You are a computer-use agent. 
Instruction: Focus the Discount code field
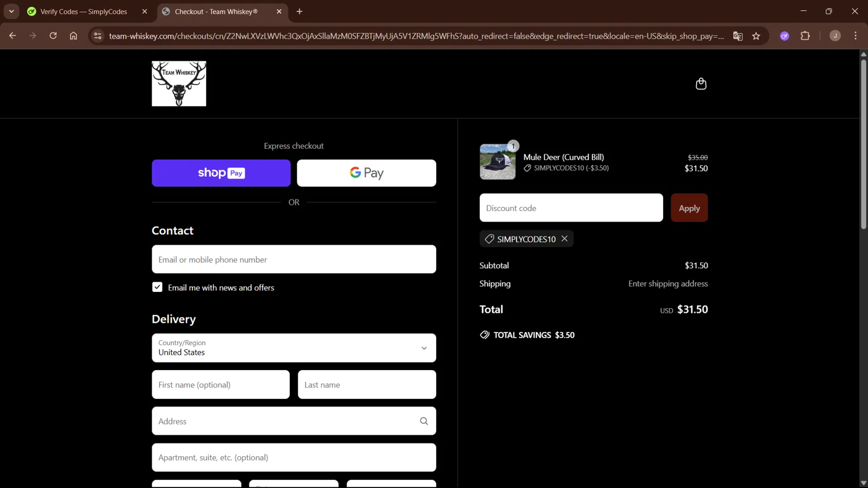[571, 208]
